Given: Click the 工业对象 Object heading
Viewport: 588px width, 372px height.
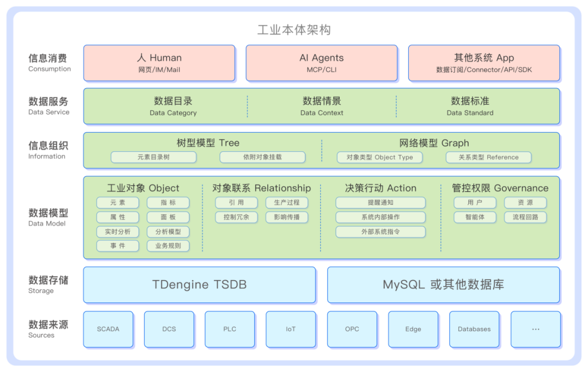Looking at the screenshot, I should point(143,188).
